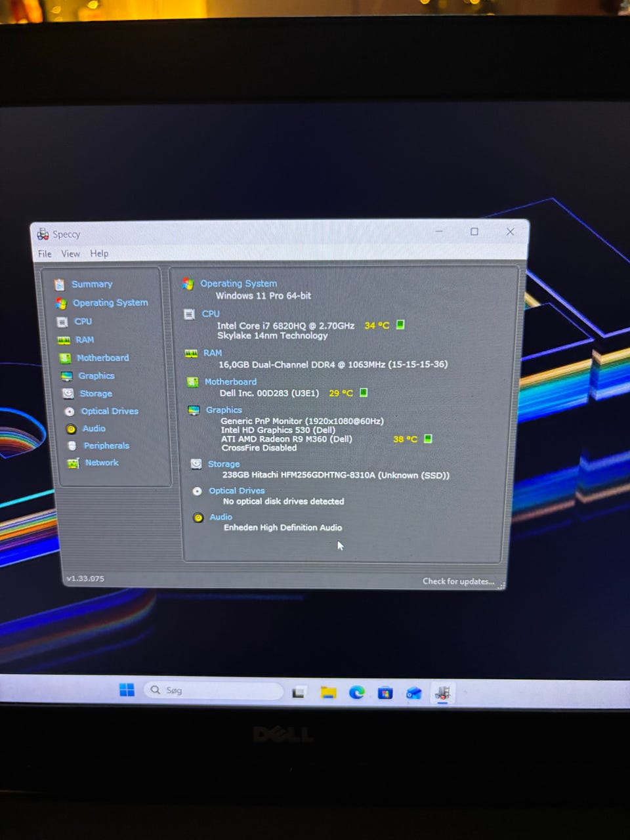The height and width of the screenshot is (840, 630).
Task: Select the Graphics monitor icon in sidebar
Action: click(67, 376)
